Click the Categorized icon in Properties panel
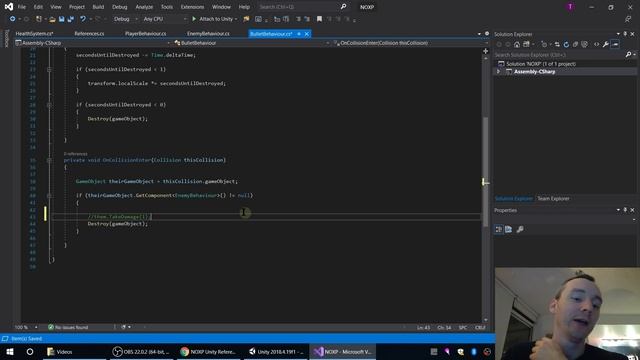 point(499,229)
